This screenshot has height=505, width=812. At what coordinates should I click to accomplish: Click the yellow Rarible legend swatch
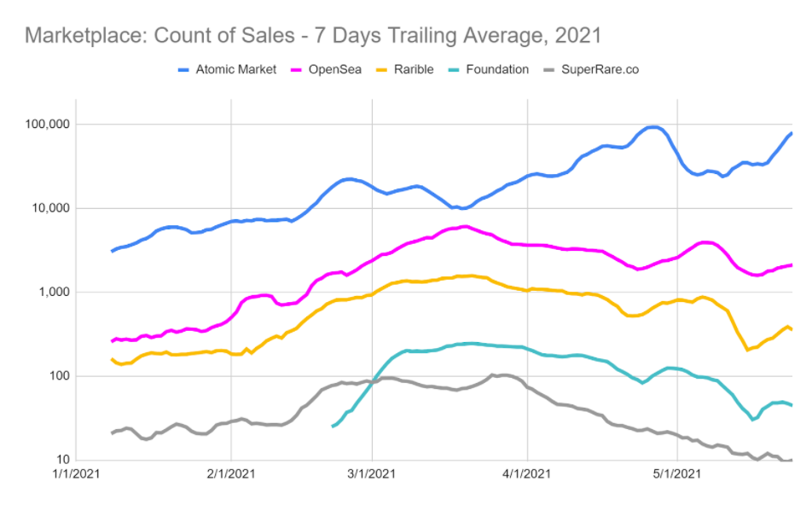pyautogui.click(x=381, y=70)
